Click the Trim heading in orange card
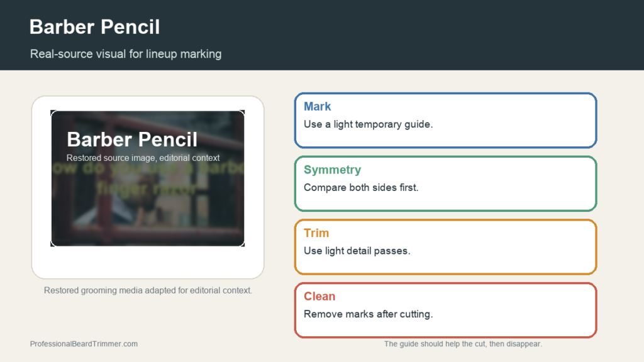The height and width of the screenshot is (362, 644). (316, 233)
